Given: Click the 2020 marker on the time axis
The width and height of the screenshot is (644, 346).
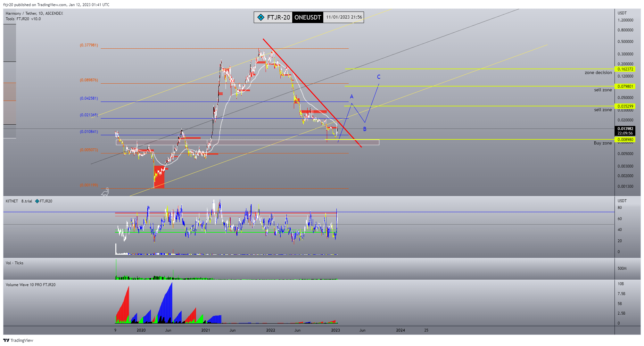Looking at the screenshot, I should point(141,330).
